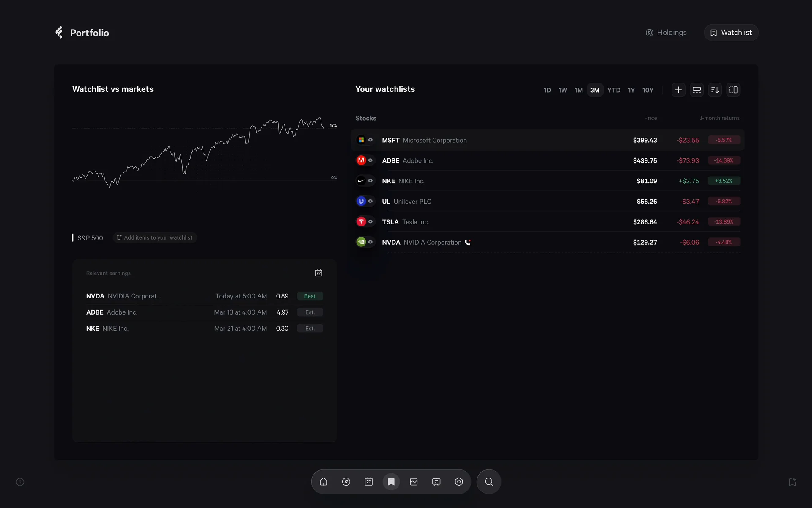Click the S&P 500 legend label

[x=90, y=238]
